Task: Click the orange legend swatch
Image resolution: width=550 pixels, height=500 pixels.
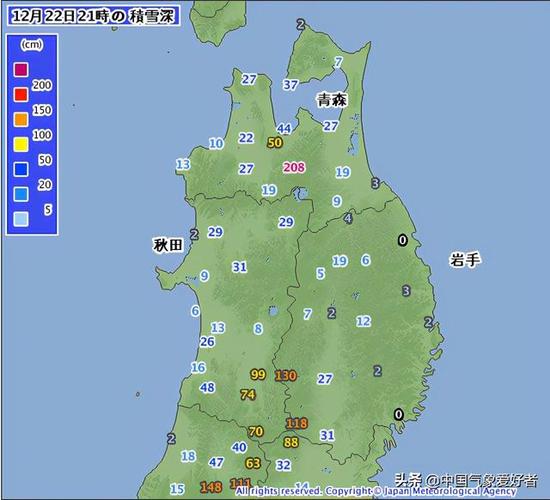Action: pyautogui.click(x=21, y=120)
